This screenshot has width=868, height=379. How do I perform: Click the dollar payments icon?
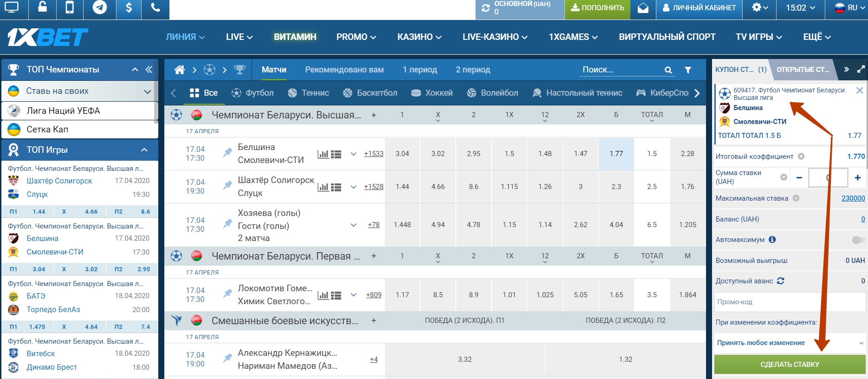tap(129, 7)
